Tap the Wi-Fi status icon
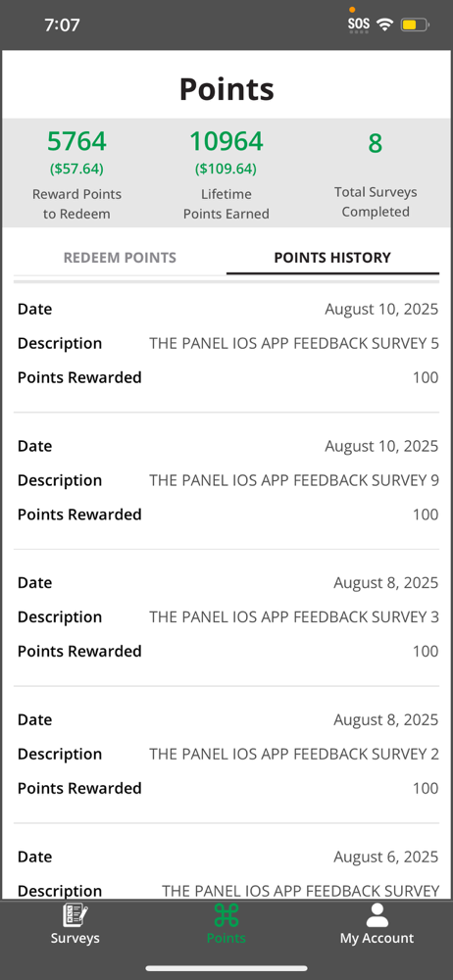This screenshot has height=980, width=453. (384, 25)
